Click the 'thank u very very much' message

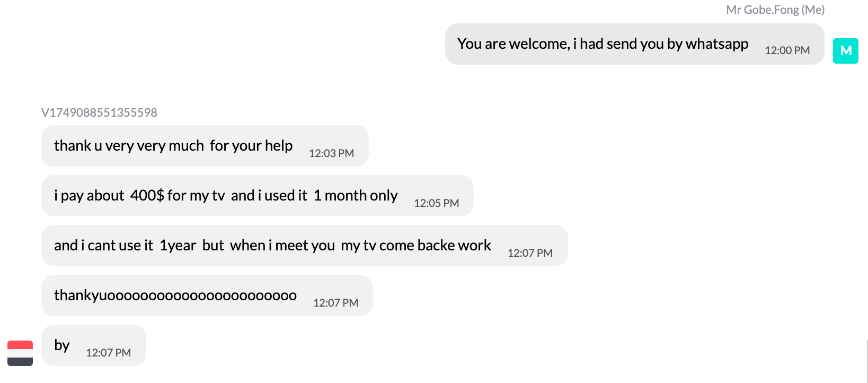173,146
